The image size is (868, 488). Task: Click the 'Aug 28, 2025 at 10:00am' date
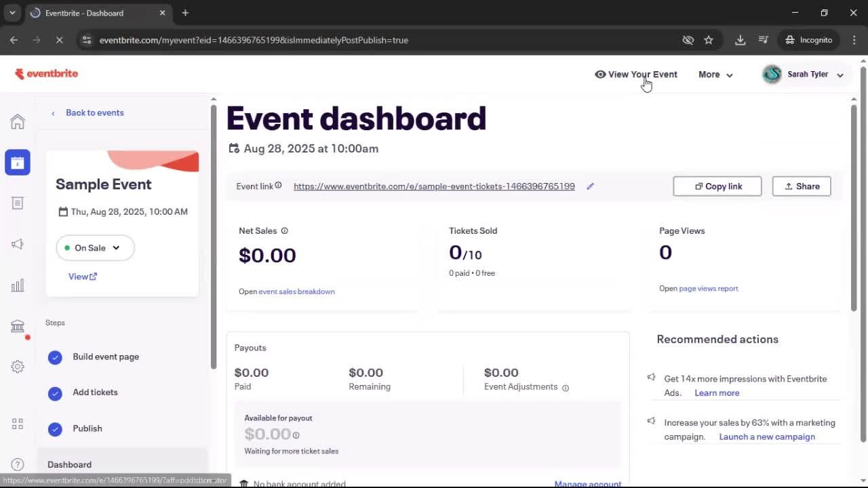click(x=311, y=148)
